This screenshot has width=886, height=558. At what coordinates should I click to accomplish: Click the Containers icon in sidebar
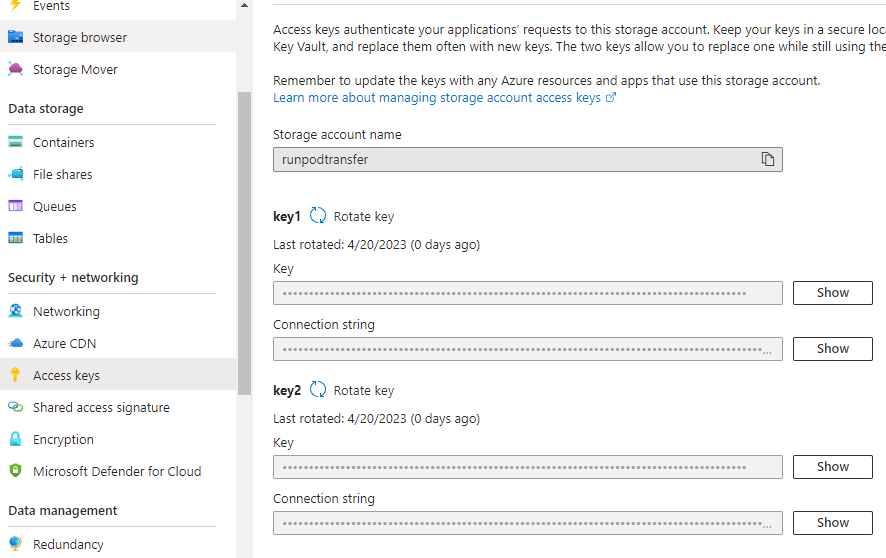click(x=15, y=143)
